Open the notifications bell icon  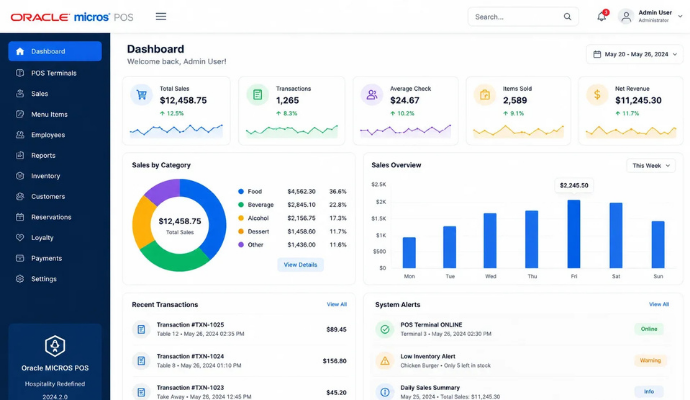[x=602, y=17]
